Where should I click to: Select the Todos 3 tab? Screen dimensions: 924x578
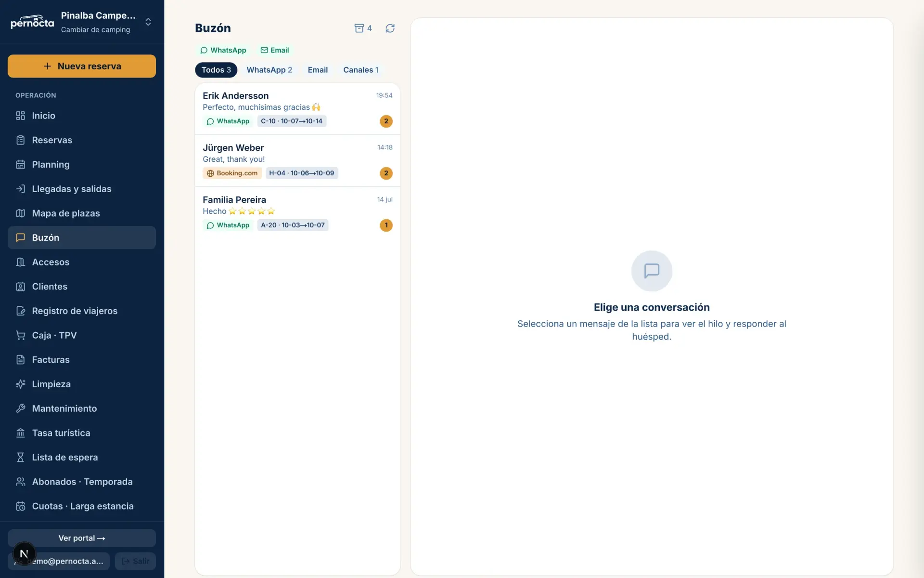216,70
